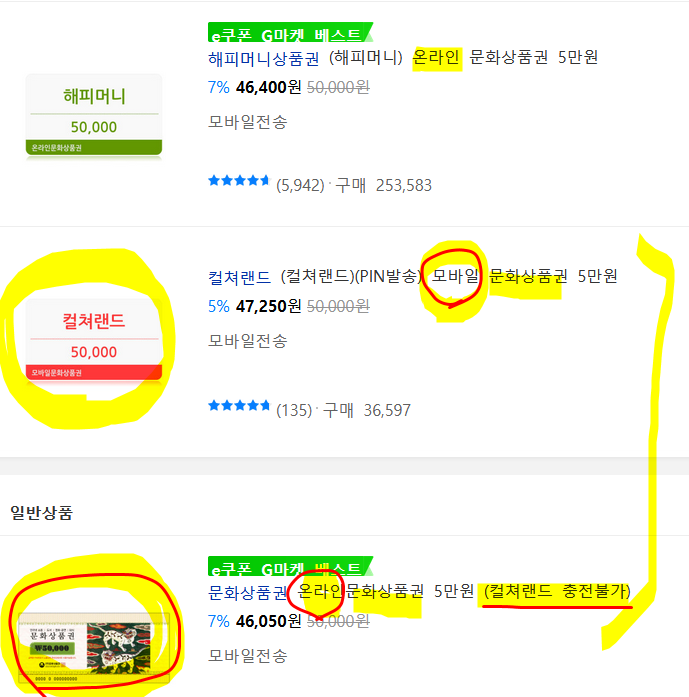The width and height of the screenshot is (689, 697).
Task: Open the 해피머니상품권 brand link
Action: 263,58
